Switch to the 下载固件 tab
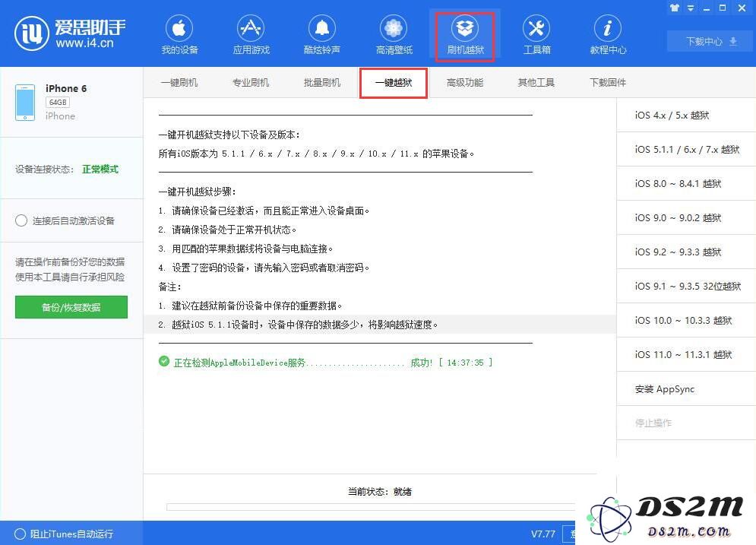 608,83
